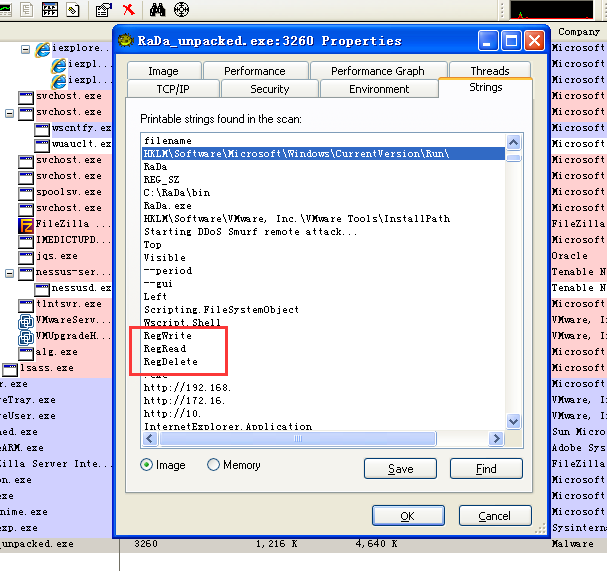
Task: Select the 'http://192.168.' string
Action: tap(187, 388)
